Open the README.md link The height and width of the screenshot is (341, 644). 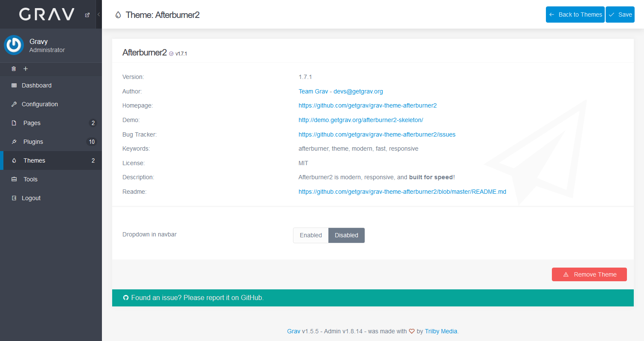402,192
